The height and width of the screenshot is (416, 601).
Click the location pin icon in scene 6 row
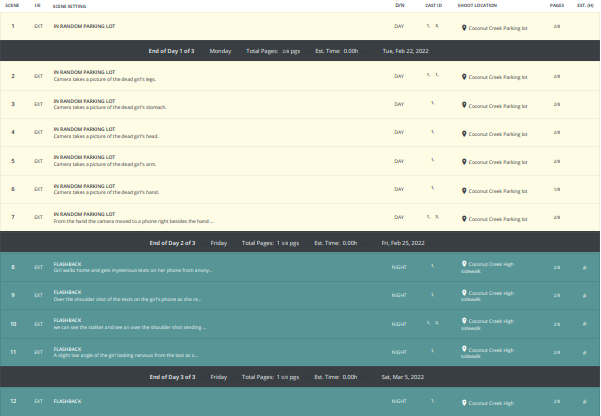[464, 191]
